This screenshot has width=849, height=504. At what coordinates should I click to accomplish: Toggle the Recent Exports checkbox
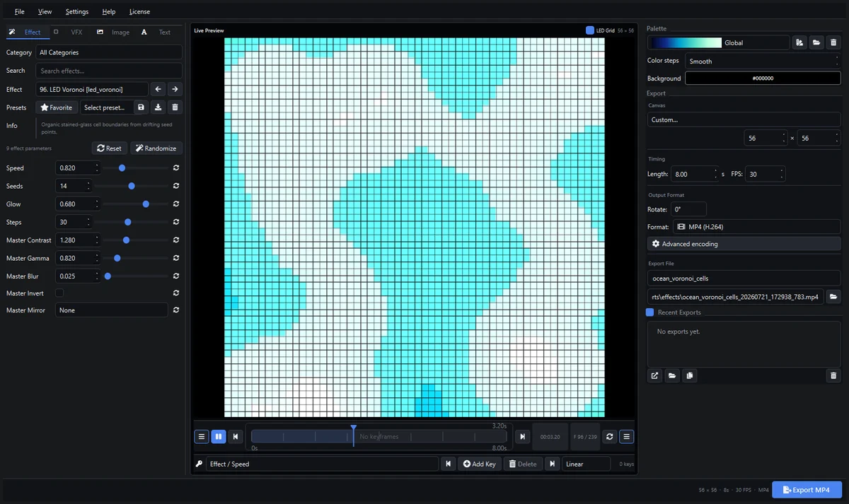650,312
